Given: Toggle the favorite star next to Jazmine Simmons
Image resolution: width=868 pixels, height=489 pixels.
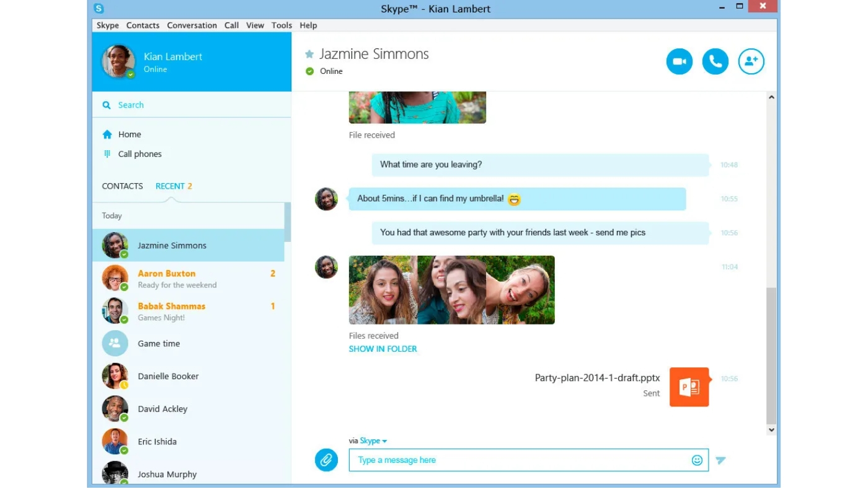Looking at the screenshot, I should tap(309, 55).
